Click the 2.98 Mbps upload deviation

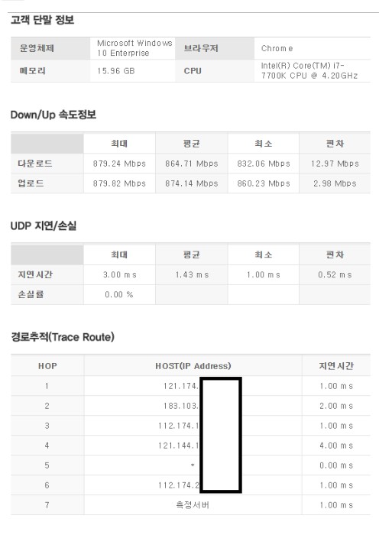tap(335, 183)
